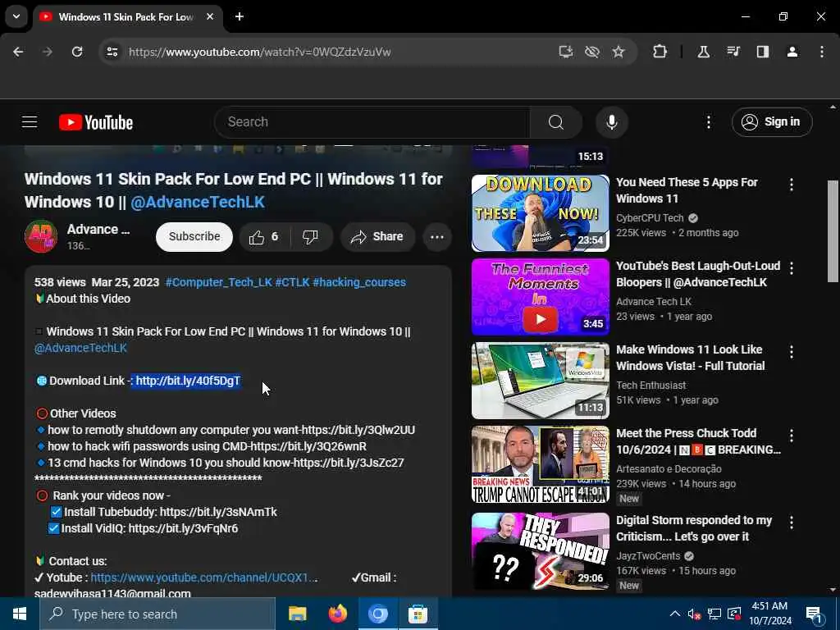Open the tab search dropdown arrow
The height and width of the screenshot is (630, 840).
[x=16, y=16]
